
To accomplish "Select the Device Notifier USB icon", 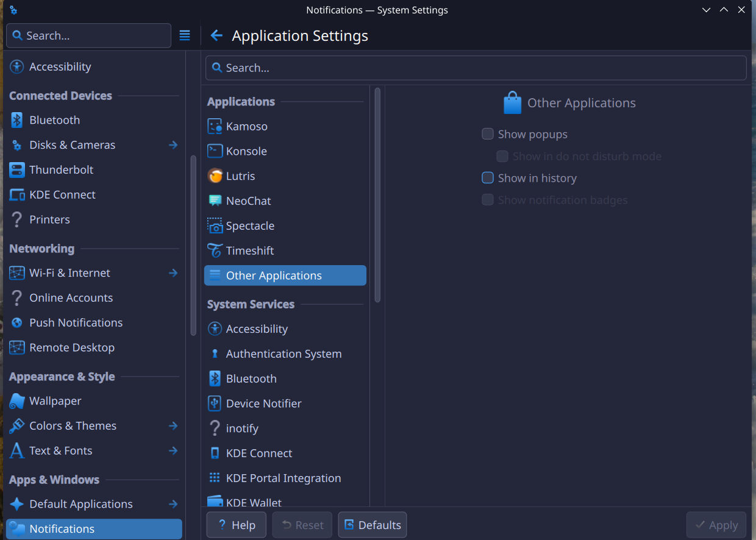I will coord(215,403).
